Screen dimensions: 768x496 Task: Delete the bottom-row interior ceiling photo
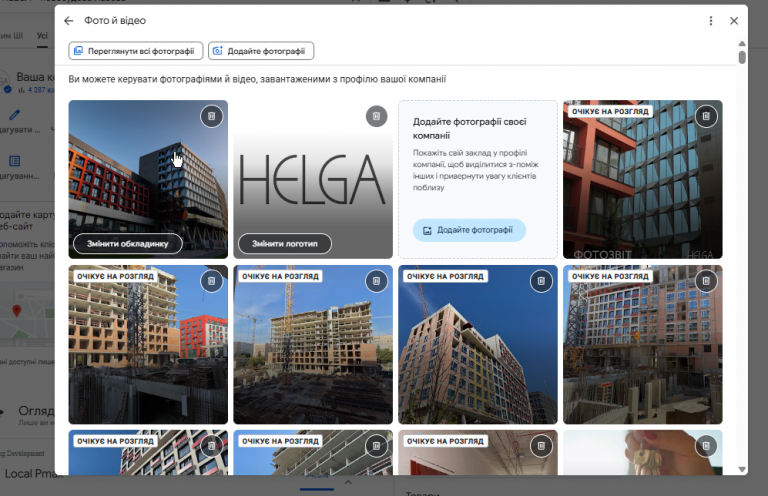(x=541, y=446)
